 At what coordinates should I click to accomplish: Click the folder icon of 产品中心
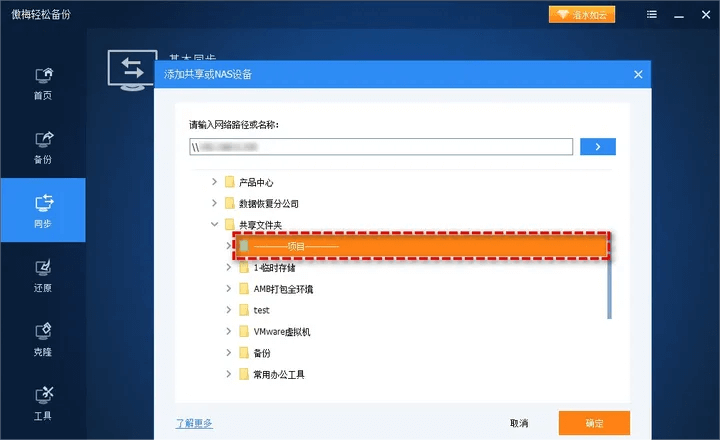230,182
